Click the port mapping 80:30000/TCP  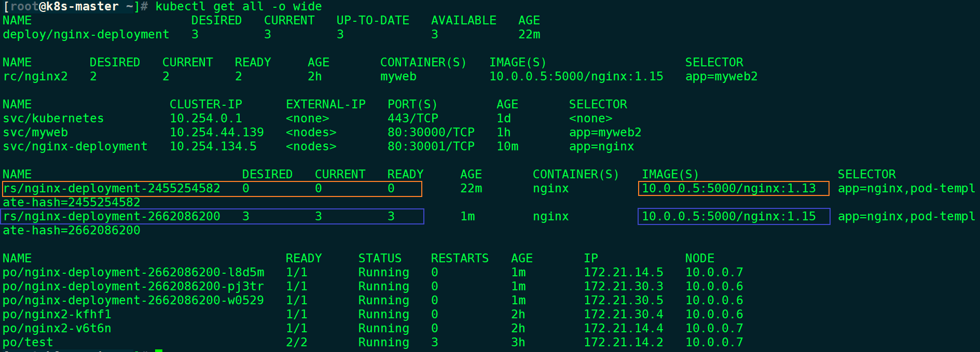(x=431, y=133)
